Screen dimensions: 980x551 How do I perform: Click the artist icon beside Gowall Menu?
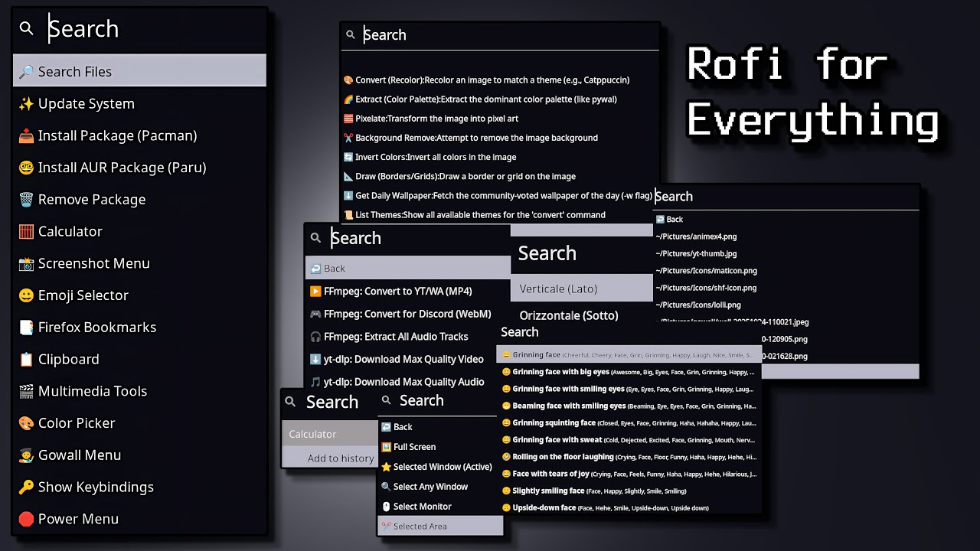[26, 455]
